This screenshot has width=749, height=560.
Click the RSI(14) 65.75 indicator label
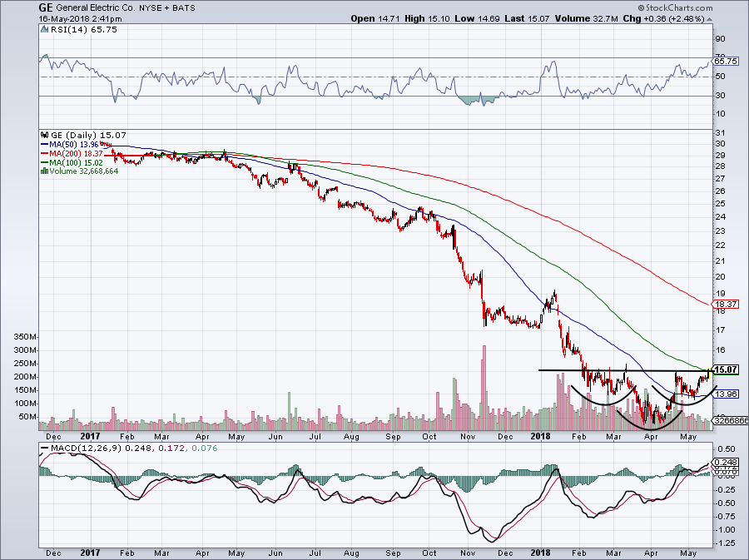click(x=83, y=29)
